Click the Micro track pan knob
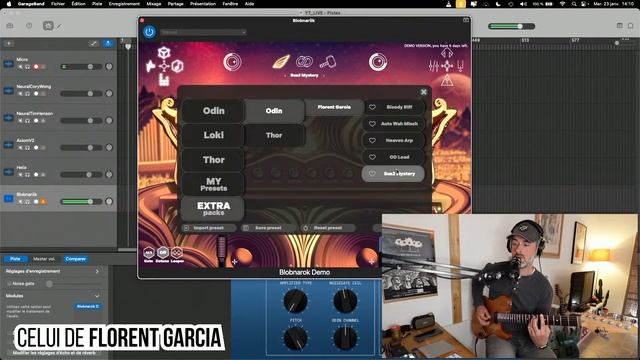This screenshot has width=640, height=360. pyautogui.click(x=109, y=67)
